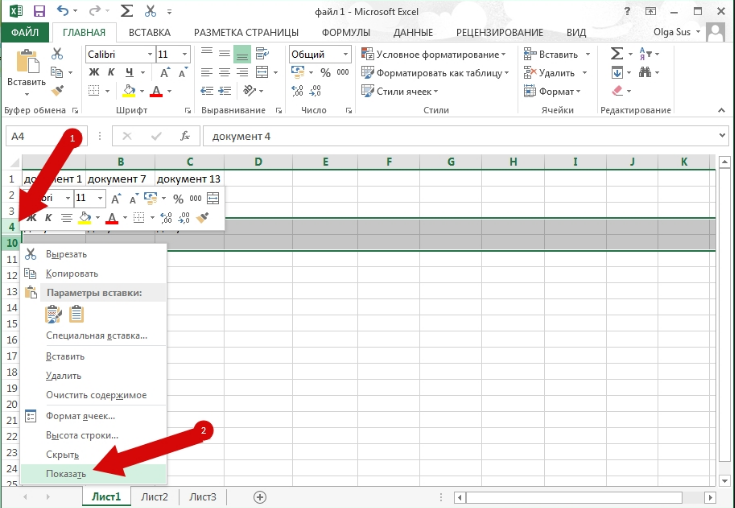This screenshot has width=735, height=508.
Task: Click the Undo arrow in quick access toolbar
Action: [62, 10]
